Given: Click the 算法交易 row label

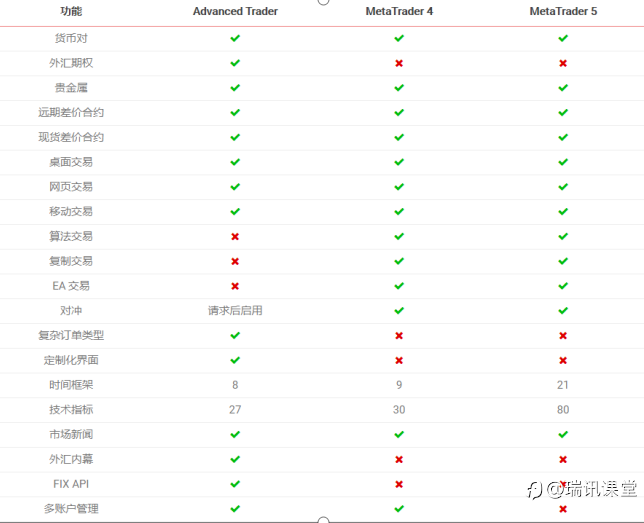Looking at the screenshot, I should [x=71, y=236].
